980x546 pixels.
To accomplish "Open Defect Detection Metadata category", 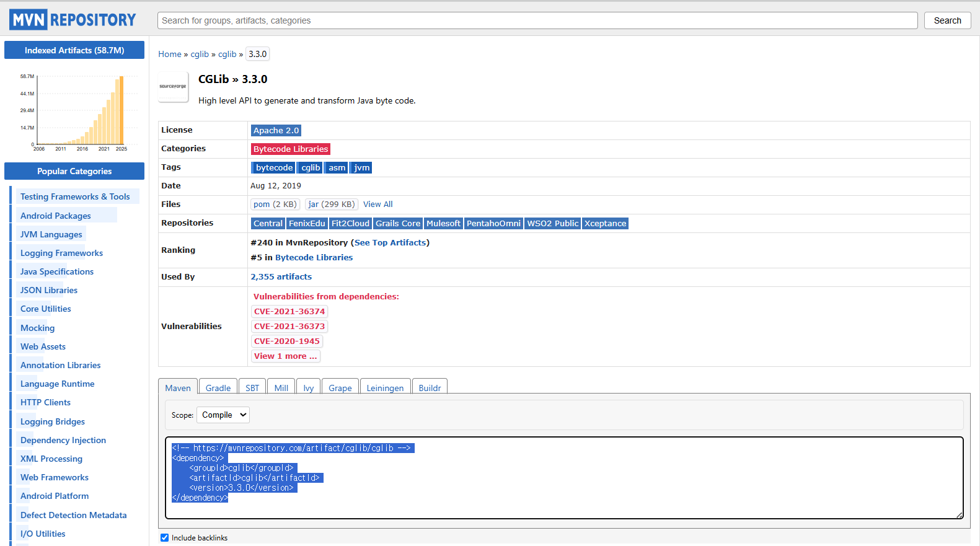I will [74, 516].
